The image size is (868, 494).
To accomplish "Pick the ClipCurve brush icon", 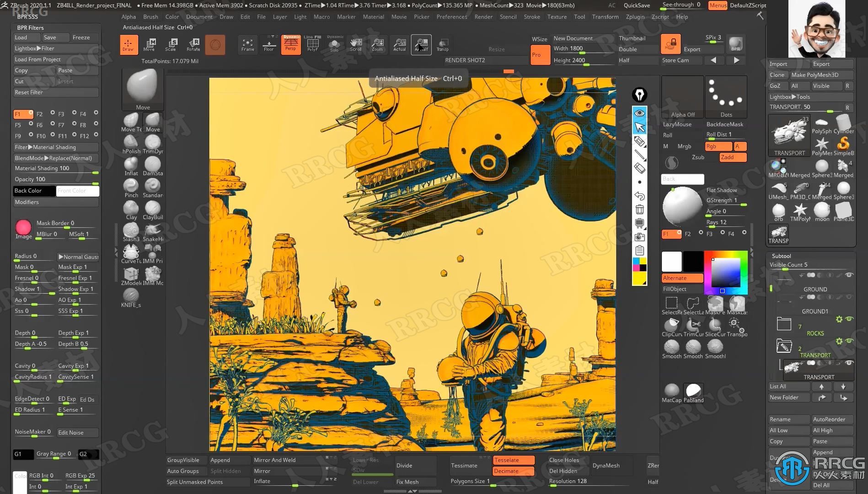I will [x=671, y=328].
